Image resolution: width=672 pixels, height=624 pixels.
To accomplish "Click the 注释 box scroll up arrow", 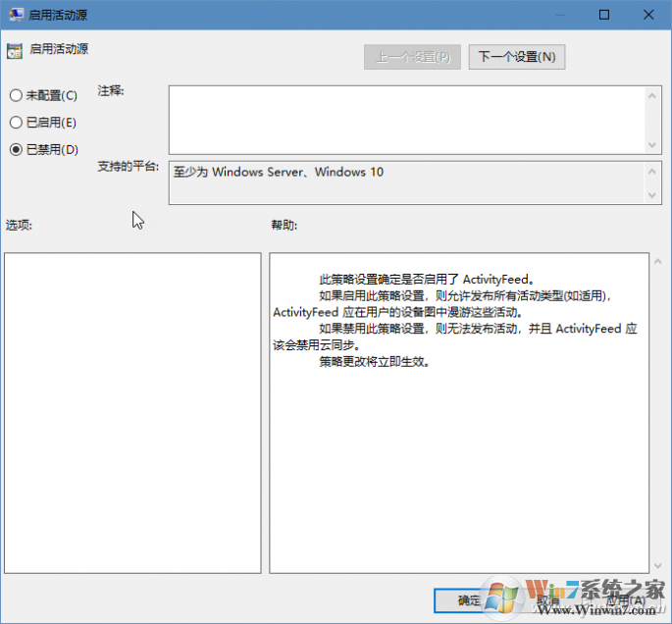I will pos(652,96).
